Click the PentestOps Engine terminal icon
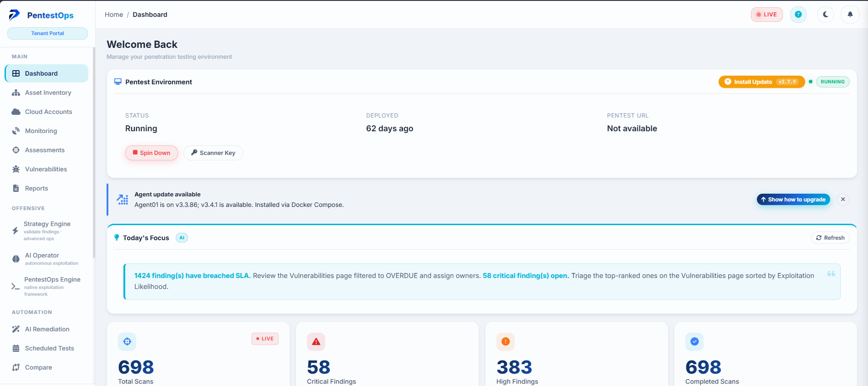The width and height of the screenshot is (868, 386). pyautogui.click(x=15, y=287)
